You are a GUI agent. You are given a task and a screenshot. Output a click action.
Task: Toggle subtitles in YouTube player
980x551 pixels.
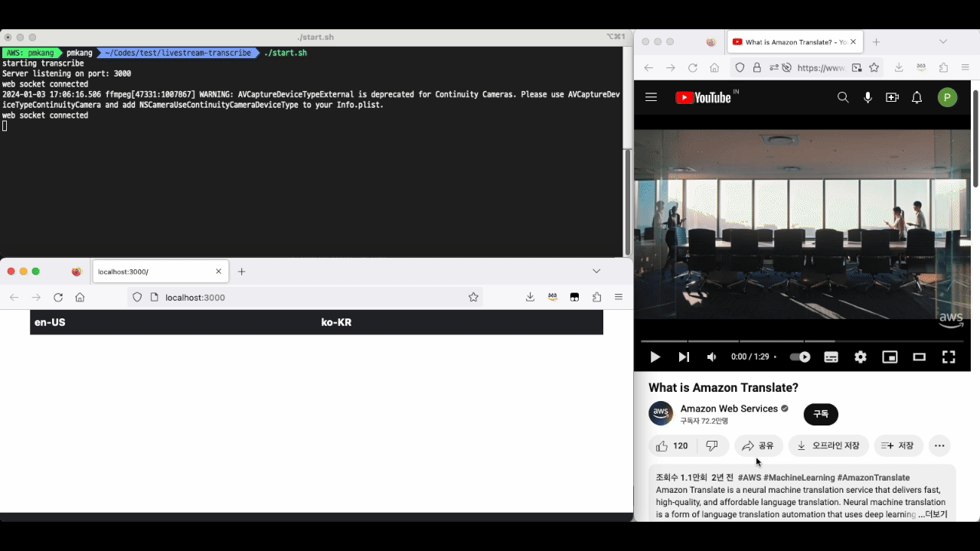[x=831, y=357]
